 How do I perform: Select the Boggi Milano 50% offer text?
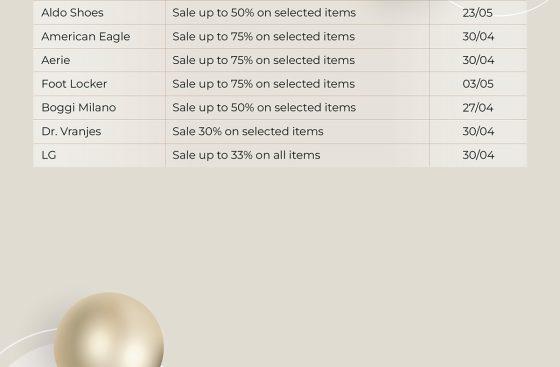click(264, 107)
